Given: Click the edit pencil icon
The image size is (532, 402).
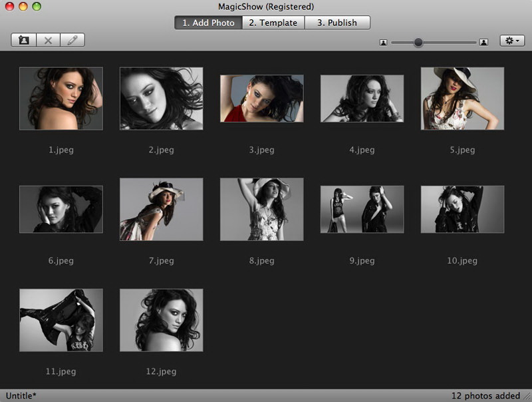Looking at the screenshot, I should coord(72,41).
